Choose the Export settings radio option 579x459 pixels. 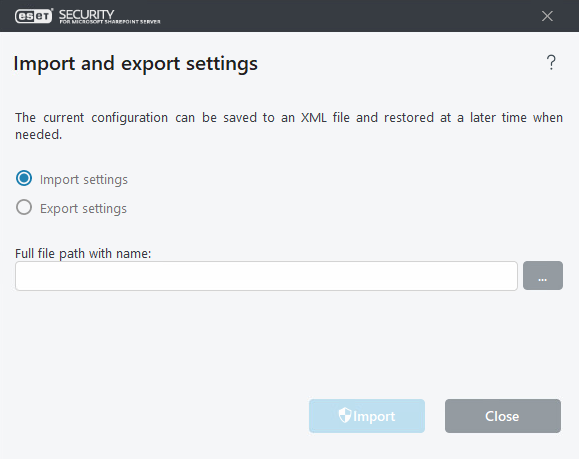coord(24,207)
